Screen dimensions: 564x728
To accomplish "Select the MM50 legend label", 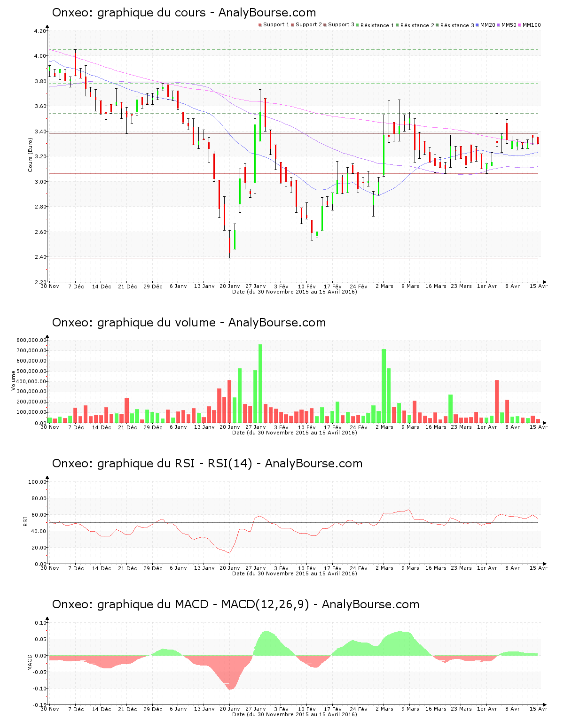I will [509, 25].
